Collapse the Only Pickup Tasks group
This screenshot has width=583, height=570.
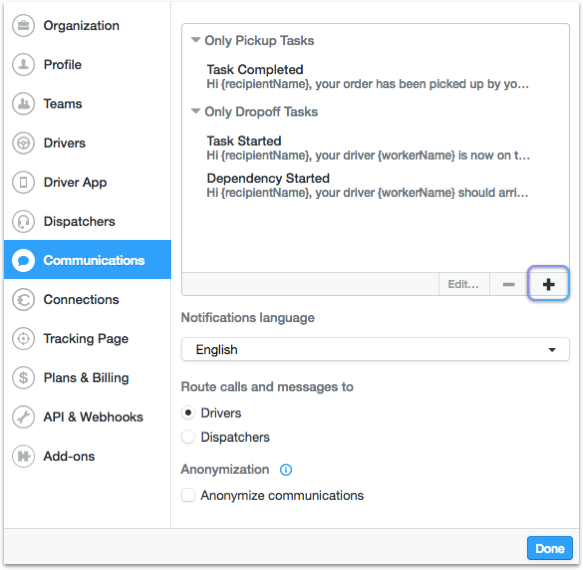196,39
